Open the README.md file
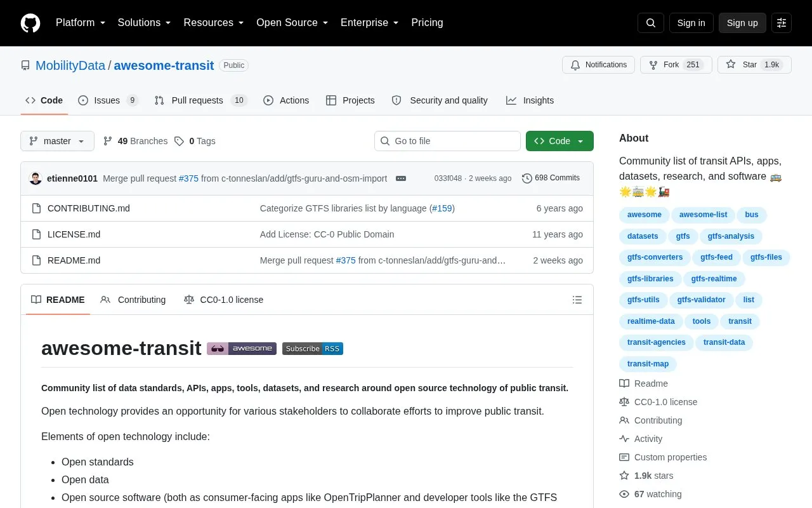The width and height of the screenshot is (812, 508). tap(74, 260)
